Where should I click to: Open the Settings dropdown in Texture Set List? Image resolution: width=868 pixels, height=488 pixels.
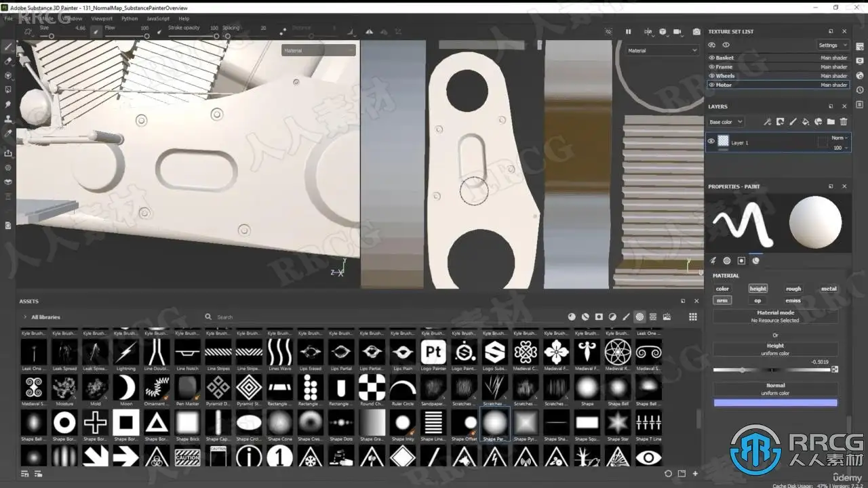point(832,45)
